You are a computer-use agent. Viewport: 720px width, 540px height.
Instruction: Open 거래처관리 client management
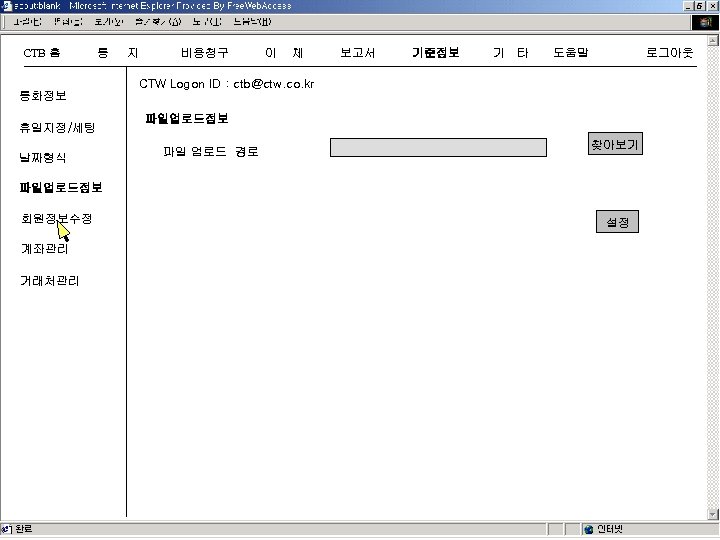click(50, 281)
